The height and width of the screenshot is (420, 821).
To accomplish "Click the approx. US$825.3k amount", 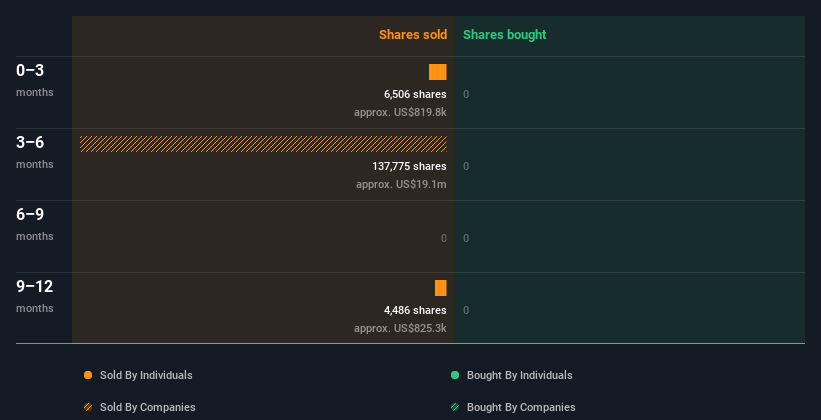I will point(400,328).
